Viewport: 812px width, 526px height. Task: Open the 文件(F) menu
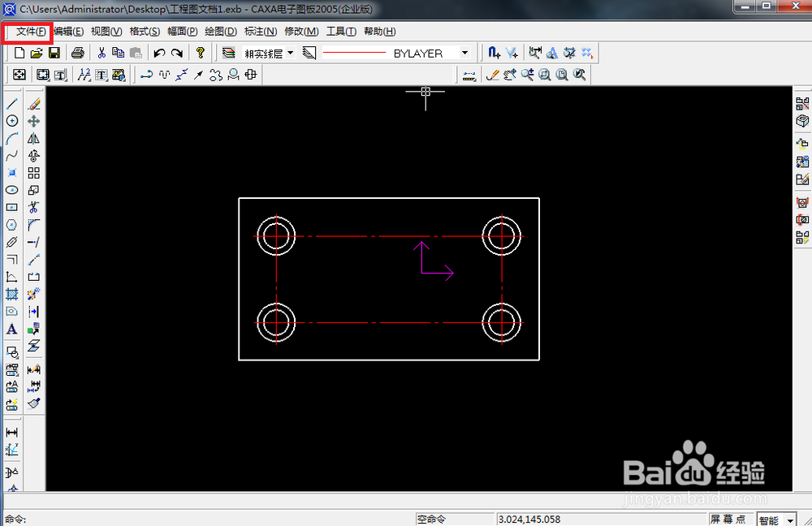click(x=31, y=32)
